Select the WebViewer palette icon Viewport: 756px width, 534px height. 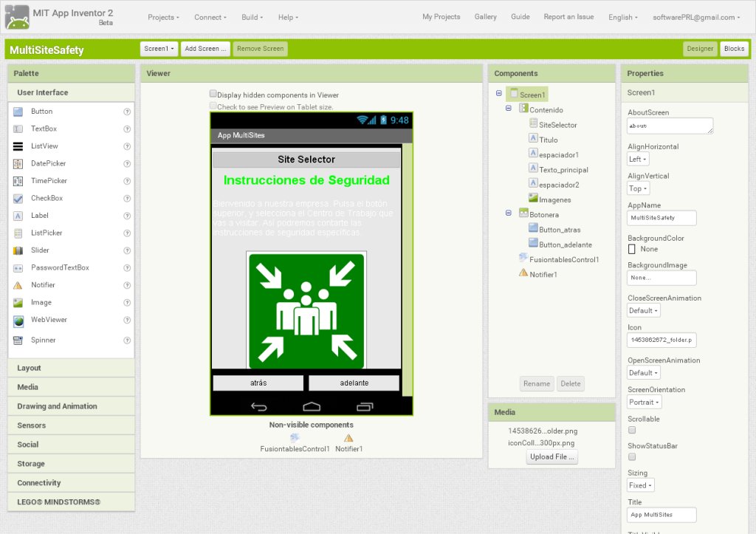click(x=18, y=321)
